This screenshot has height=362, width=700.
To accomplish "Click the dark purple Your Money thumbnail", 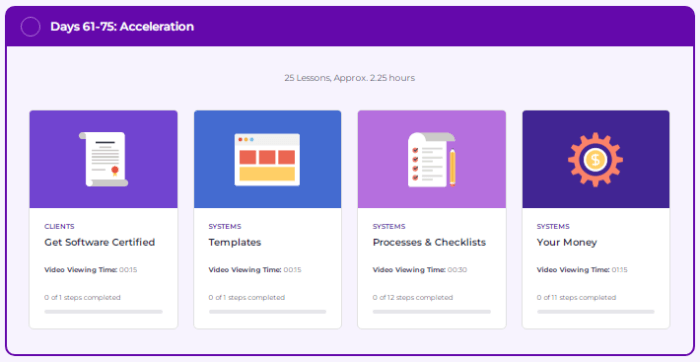I will click(596, 159).
